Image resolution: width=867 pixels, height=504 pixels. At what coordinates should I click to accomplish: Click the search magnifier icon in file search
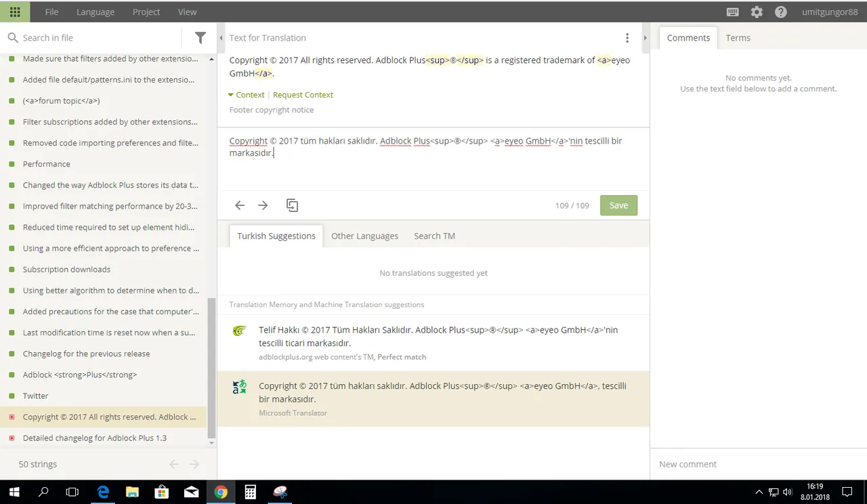(x=13, y=38)
